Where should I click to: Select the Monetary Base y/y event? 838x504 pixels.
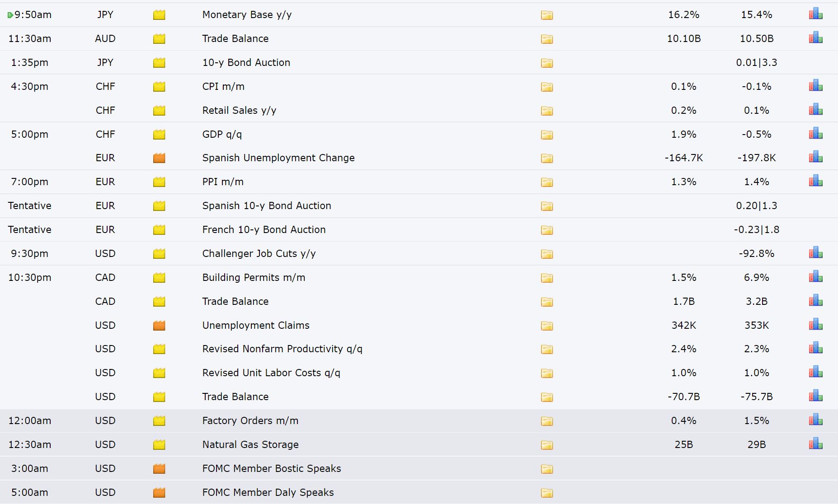tap(247, 15)
